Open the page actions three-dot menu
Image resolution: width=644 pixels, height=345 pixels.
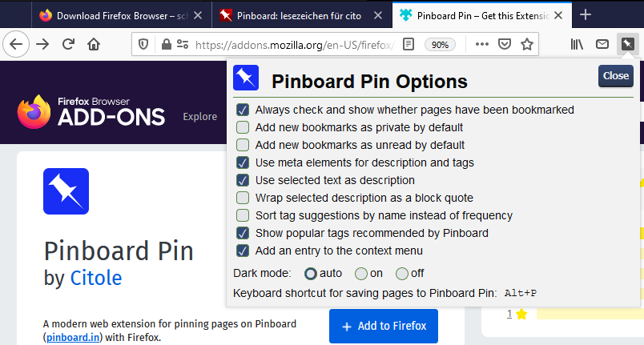click(481, 44)
